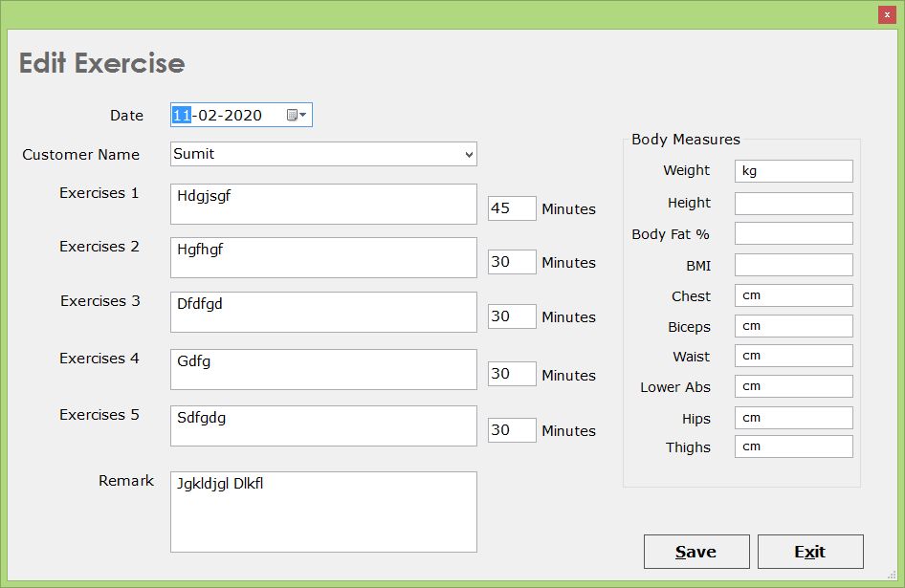The width and height of the screenshot is (905, 588).
Task: Expand the Customer Name dropdown
Action: 469,154
